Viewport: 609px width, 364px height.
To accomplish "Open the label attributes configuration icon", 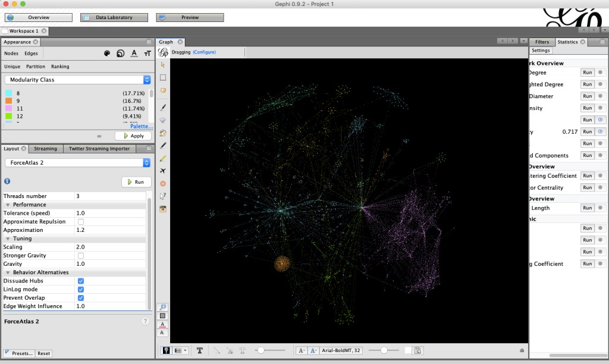I will coord(417,350).
